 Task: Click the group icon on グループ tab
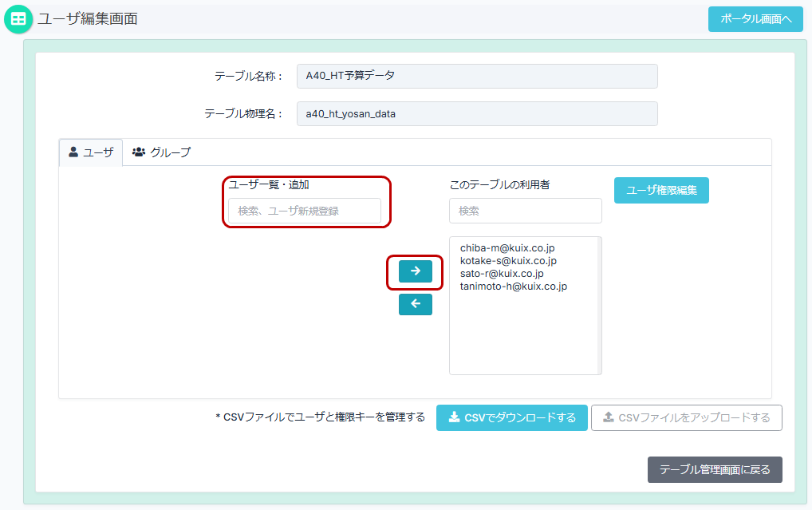pyautogui.click(x=139, y=152)
